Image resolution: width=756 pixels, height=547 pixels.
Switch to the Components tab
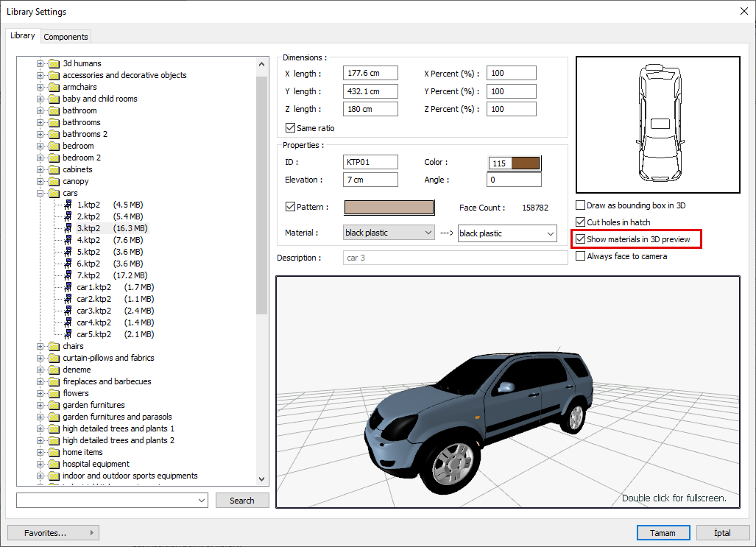(66, 36)
